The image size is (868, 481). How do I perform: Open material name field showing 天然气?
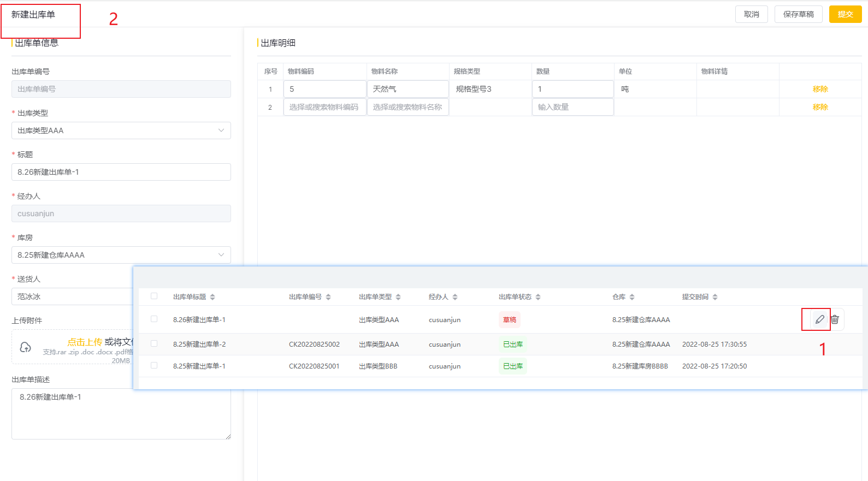tap(408, 89)
